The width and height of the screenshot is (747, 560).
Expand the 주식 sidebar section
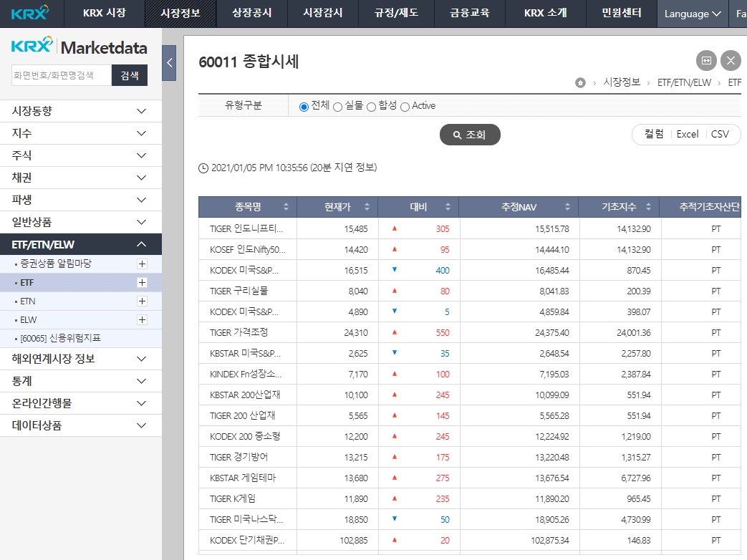(81, 155)
